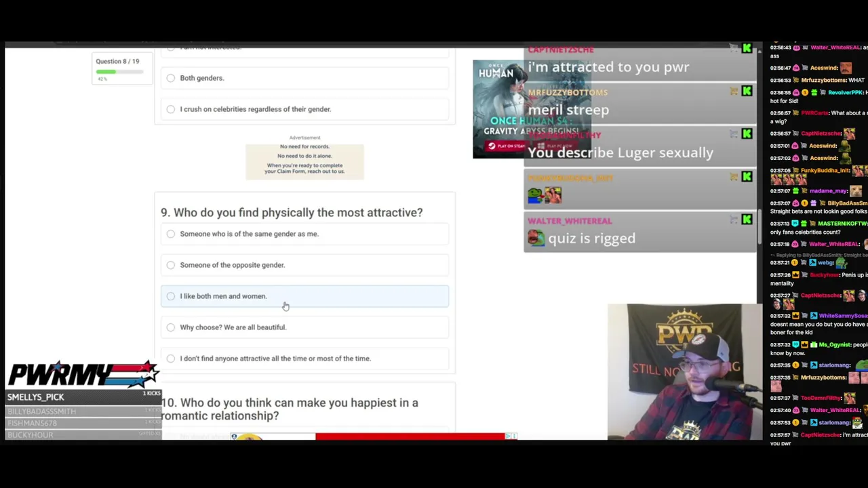Click the Pepe emote in webg's chat message
Viewport: 868px width, 488px height.
coord(842,263)
